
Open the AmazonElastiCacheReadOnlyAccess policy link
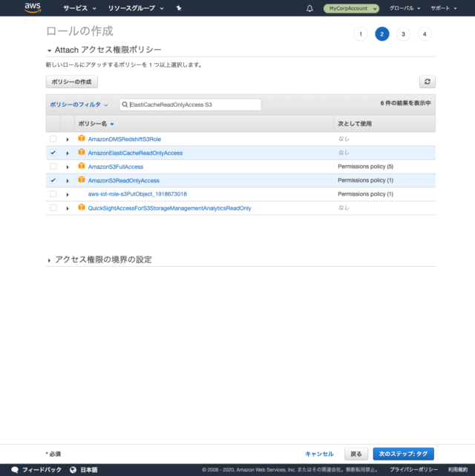(135, 153)
